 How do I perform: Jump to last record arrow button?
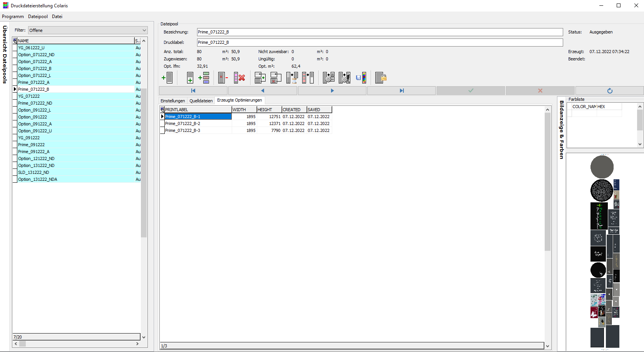(x=401, y=91)
